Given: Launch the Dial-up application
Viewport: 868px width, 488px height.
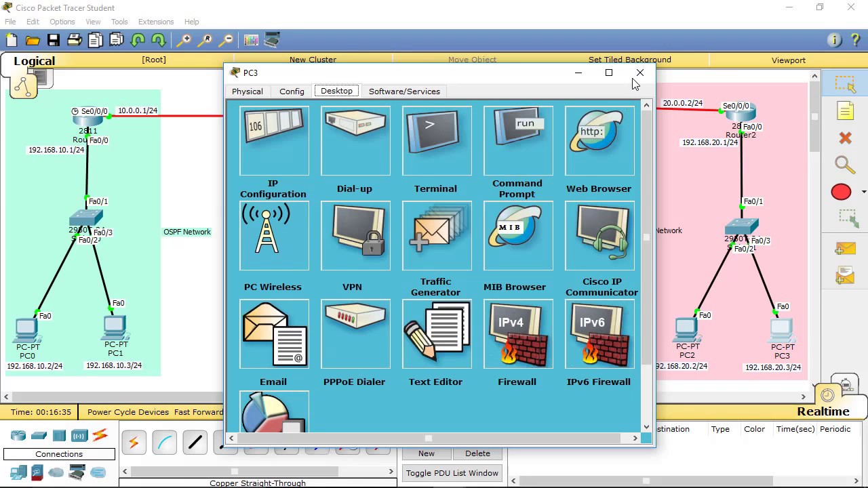Looking at the screenshot, I should point(355,141).
